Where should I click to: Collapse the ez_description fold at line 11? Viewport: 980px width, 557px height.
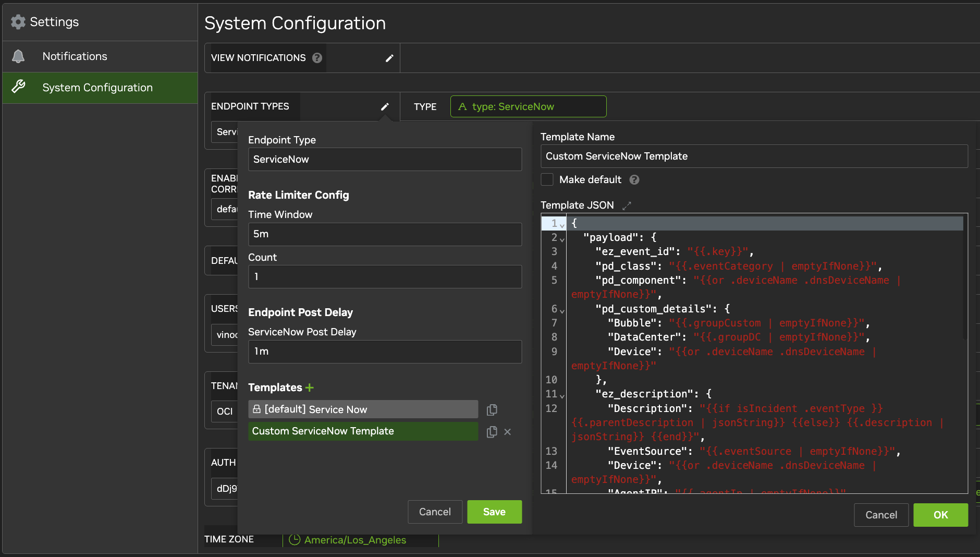[562, 395]
